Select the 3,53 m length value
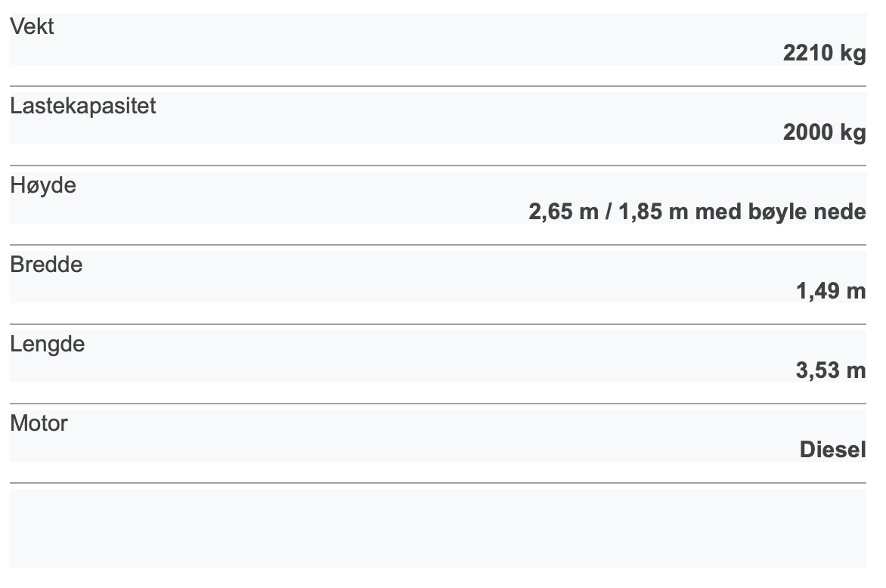Viewport: 886px width, 588px height. (x=830, y=370)
